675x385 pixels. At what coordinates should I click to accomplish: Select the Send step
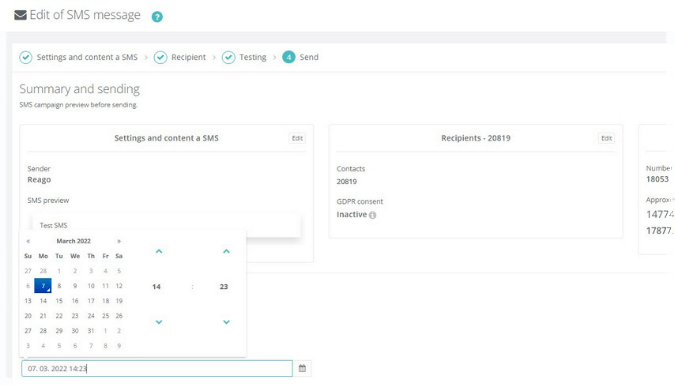click(x=300, y=57)
